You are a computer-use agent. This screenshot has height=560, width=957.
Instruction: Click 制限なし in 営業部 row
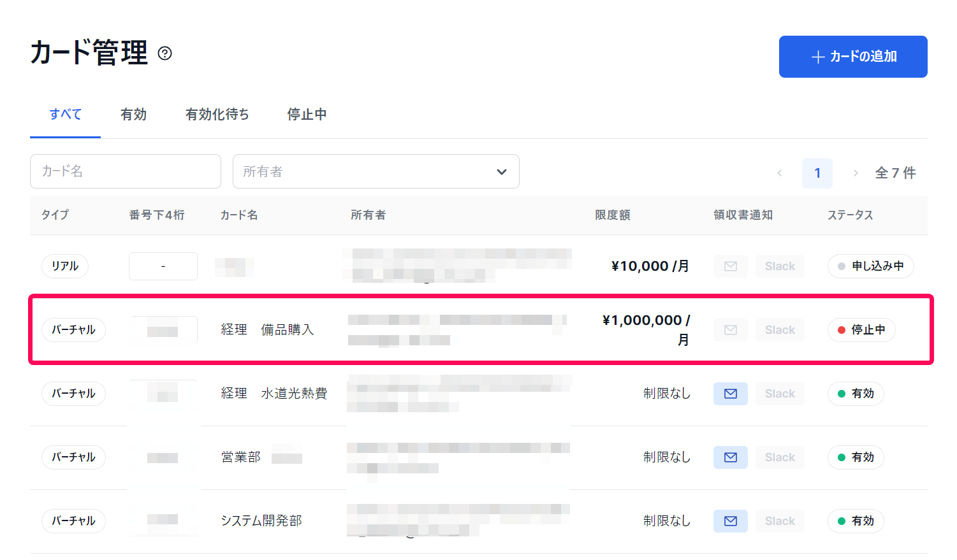pos(667,457)
